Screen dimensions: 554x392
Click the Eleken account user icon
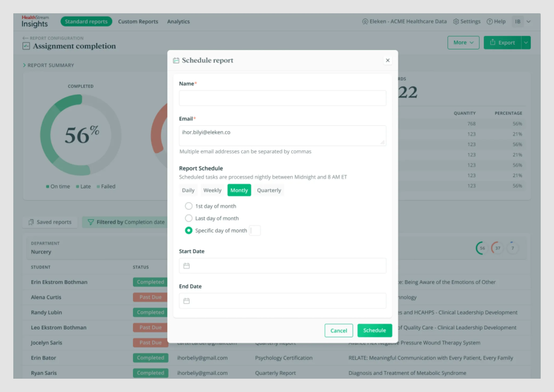(365, 21)
